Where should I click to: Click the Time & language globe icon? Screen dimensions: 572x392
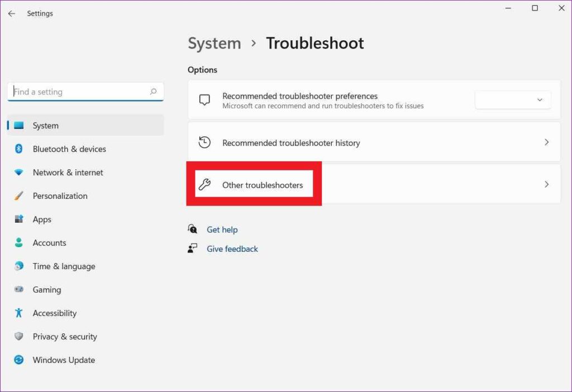(18, 266)
